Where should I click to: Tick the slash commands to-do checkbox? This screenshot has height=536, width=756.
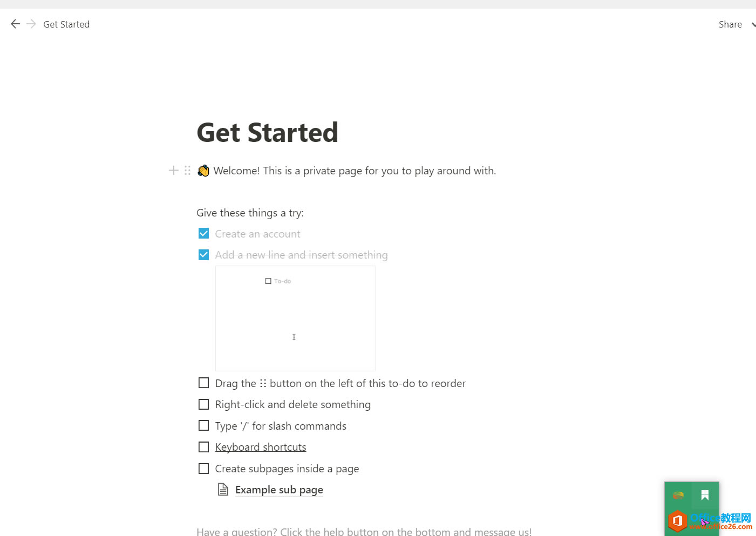coord(203,426)
